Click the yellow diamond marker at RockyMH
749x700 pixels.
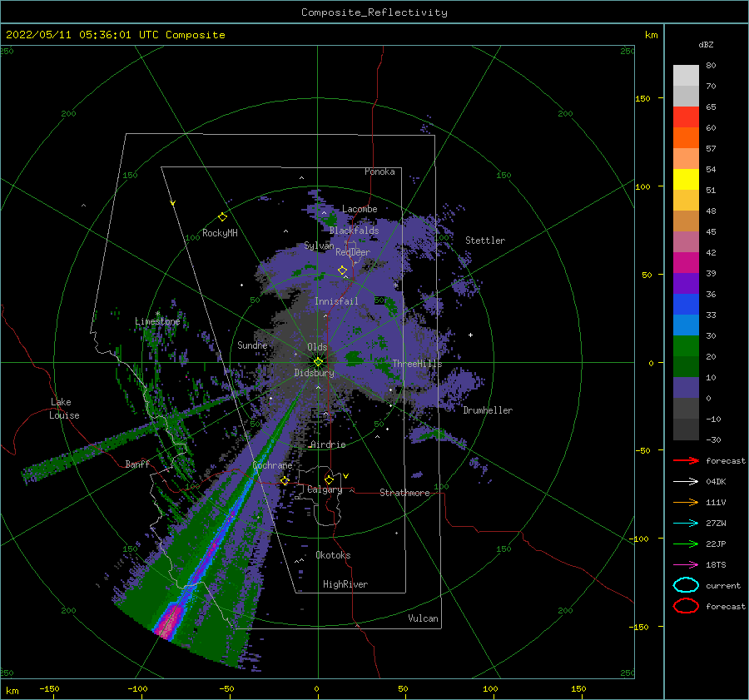coord(222,217)
